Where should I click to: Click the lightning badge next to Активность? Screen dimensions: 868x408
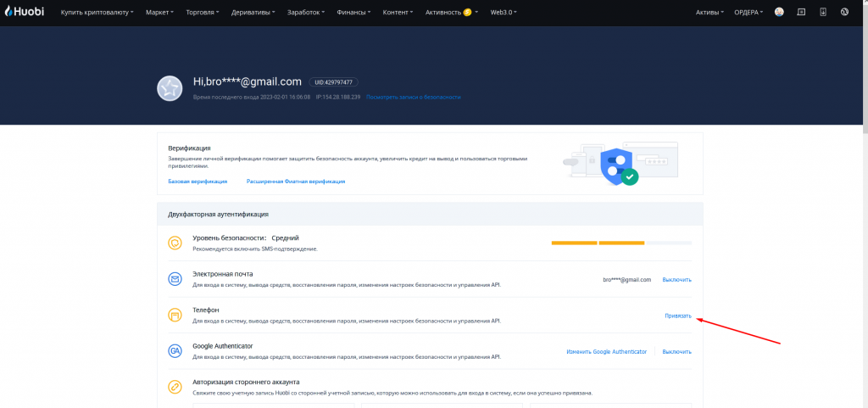click(467, 12)
